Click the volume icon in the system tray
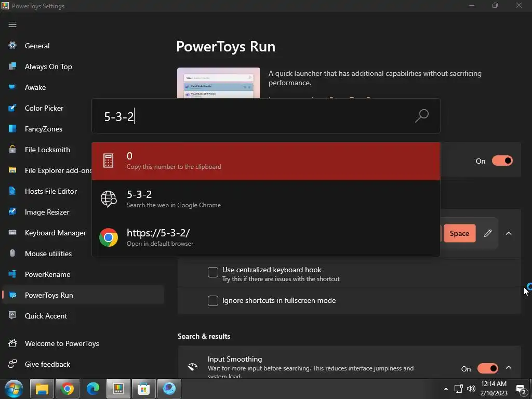Image resolution: width=532 pixels, height=399 pixels. pos(471,389)
